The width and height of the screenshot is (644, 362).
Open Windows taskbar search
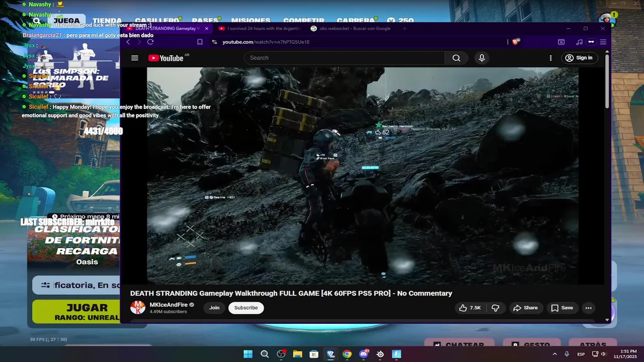coord(265,354)
